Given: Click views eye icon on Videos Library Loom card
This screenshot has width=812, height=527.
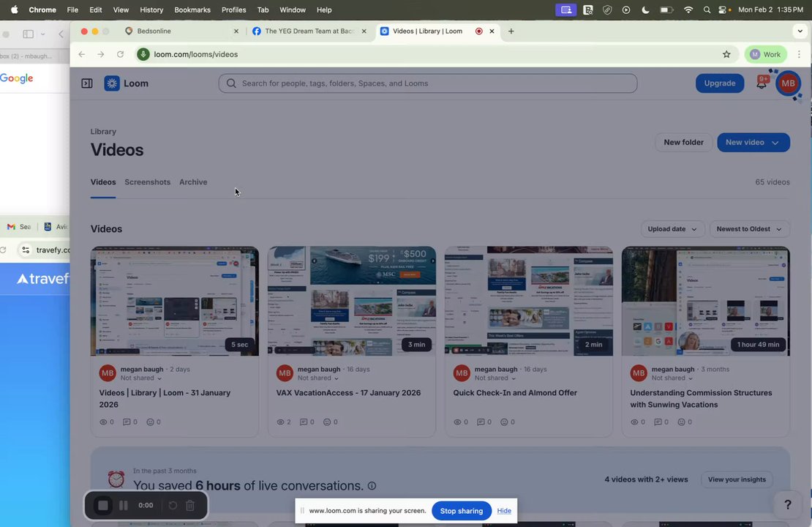Looking at the screenshot, I should [103, 422].
